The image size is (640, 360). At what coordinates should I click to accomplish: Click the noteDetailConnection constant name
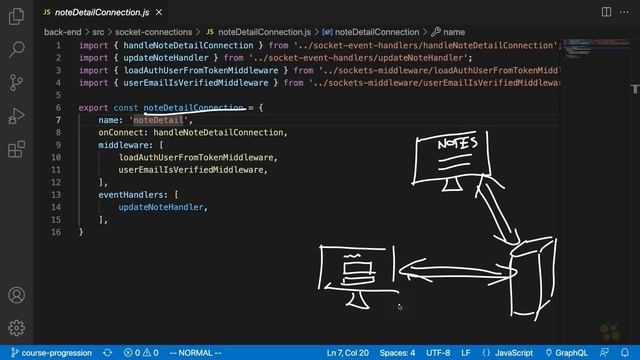[193, 108]
